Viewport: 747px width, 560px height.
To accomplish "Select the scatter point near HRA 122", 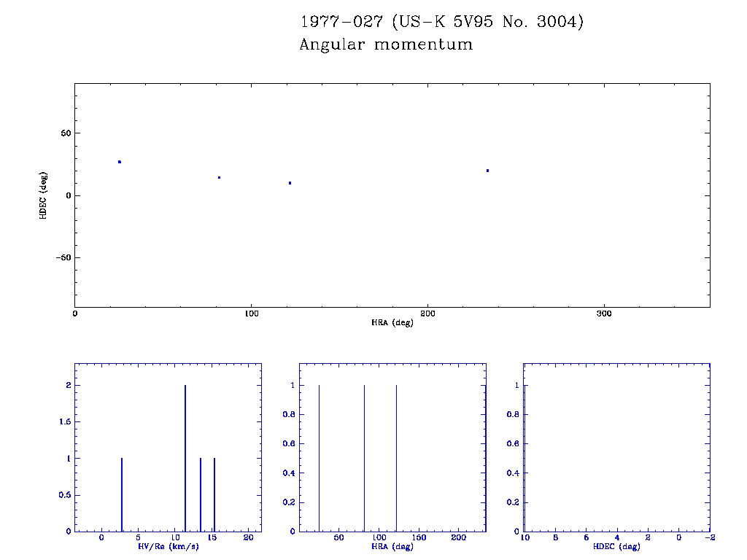I will (x=290, y=183).
